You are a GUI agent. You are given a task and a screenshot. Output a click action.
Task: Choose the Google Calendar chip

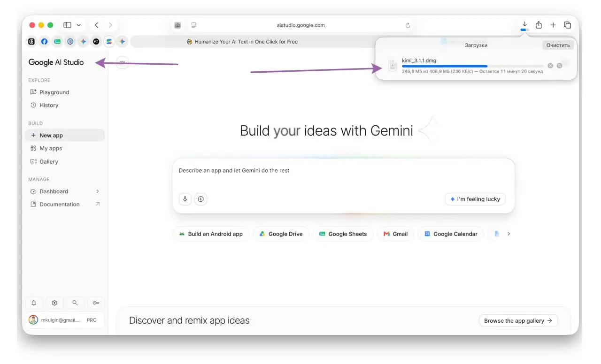click(451, 234)
